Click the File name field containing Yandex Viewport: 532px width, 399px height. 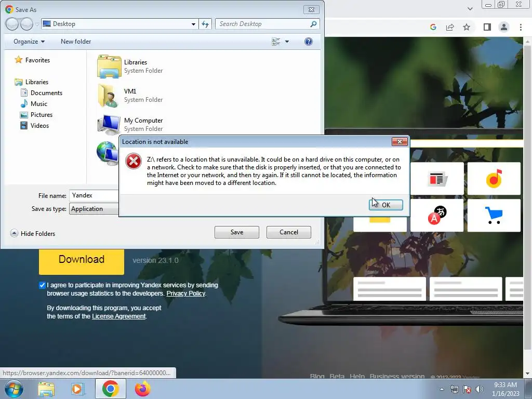point(95,195)
